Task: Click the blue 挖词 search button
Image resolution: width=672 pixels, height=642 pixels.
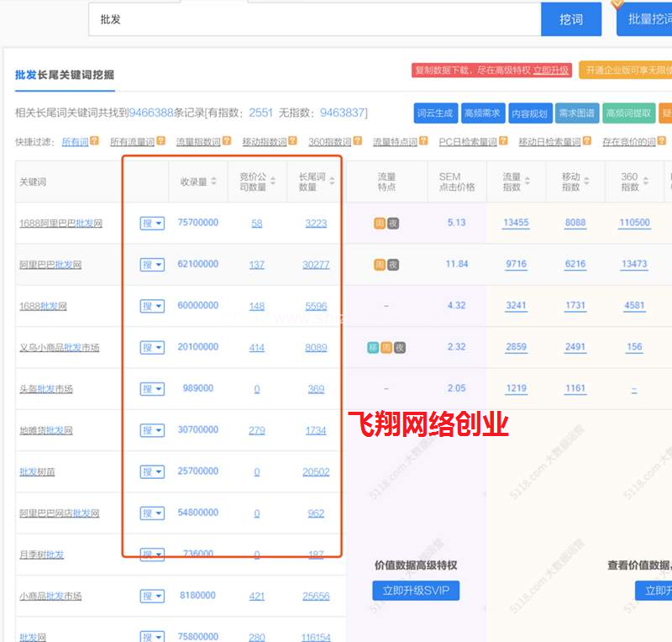Action: pyautogui.click(x=572, y=19)
